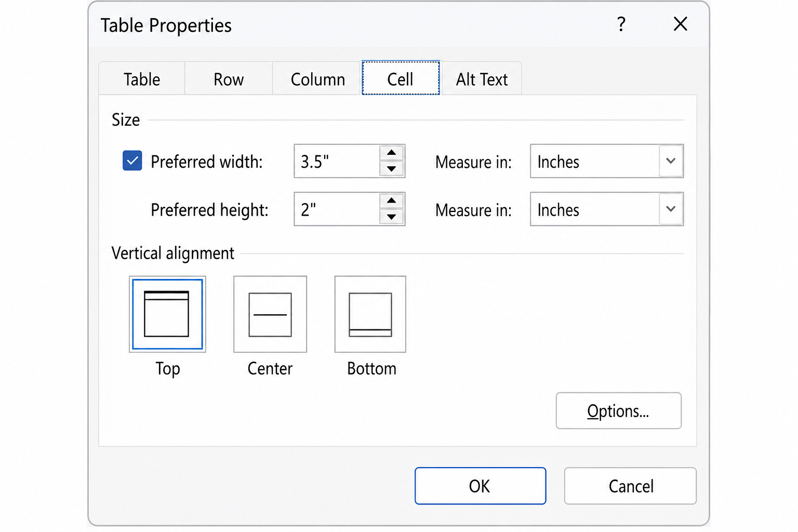Confirm with the OK button
This screenshot has width=798, height=532.
pos(481,486)
